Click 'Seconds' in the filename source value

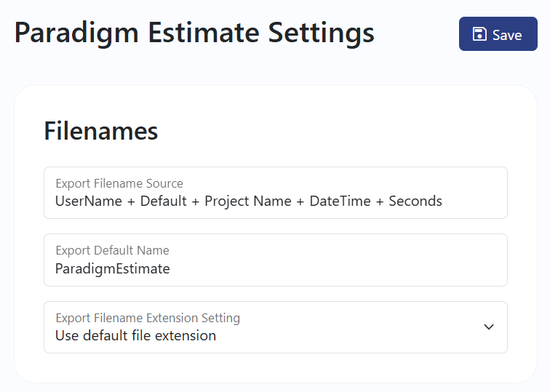415,201
